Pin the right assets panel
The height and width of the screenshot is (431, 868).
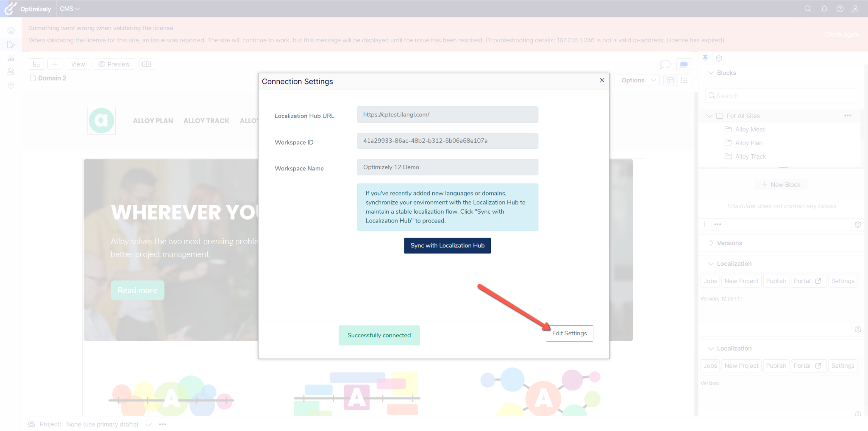click(x=705, y=58)
